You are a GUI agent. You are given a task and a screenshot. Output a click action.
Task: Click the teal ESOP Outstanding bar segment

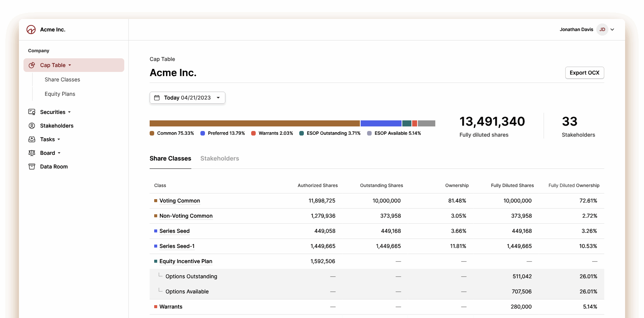tap(407, 123)
